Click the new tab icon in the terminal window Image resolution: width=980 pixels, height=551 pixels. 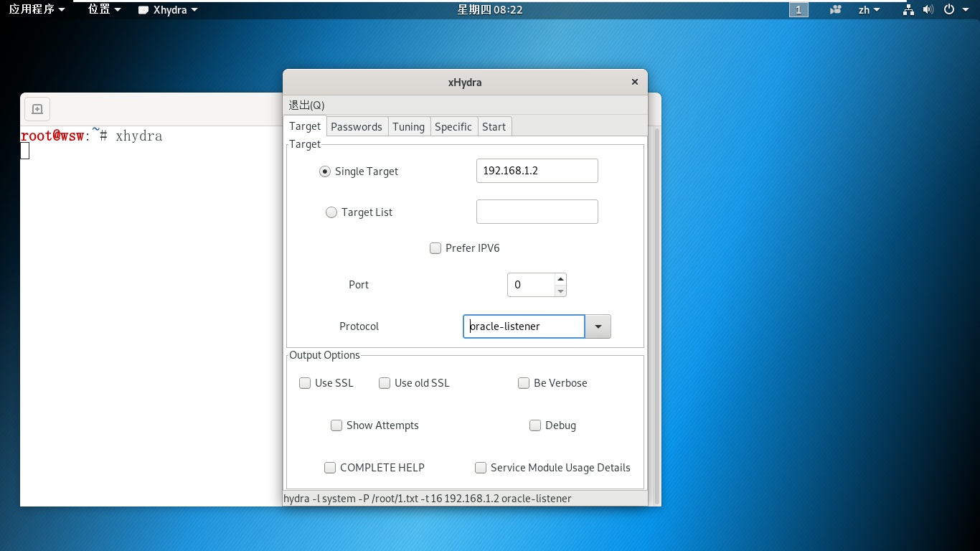click(x=37, y=109)
